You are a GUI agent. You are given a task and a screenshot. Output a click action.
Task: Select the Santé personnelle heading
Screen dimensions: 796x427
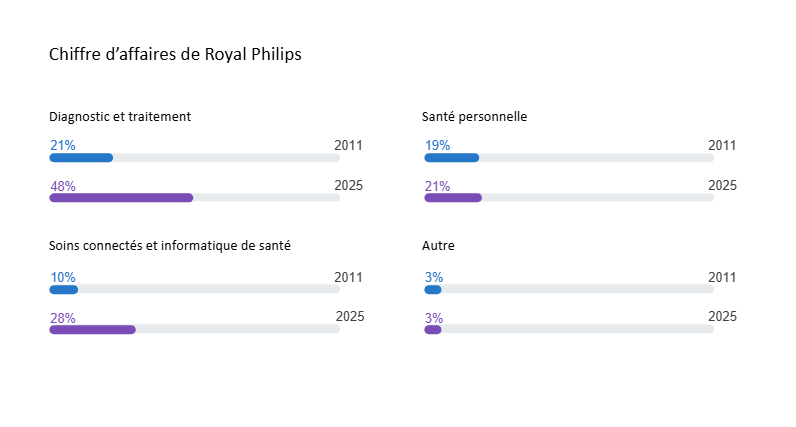(474, 117)
